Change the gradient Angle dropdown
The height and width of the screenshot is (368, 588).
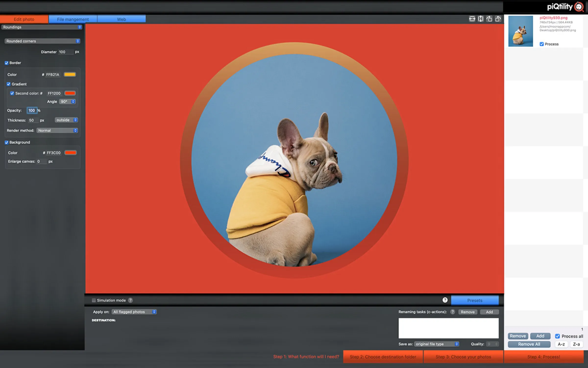pyautogui.click(x=67, y=101)
